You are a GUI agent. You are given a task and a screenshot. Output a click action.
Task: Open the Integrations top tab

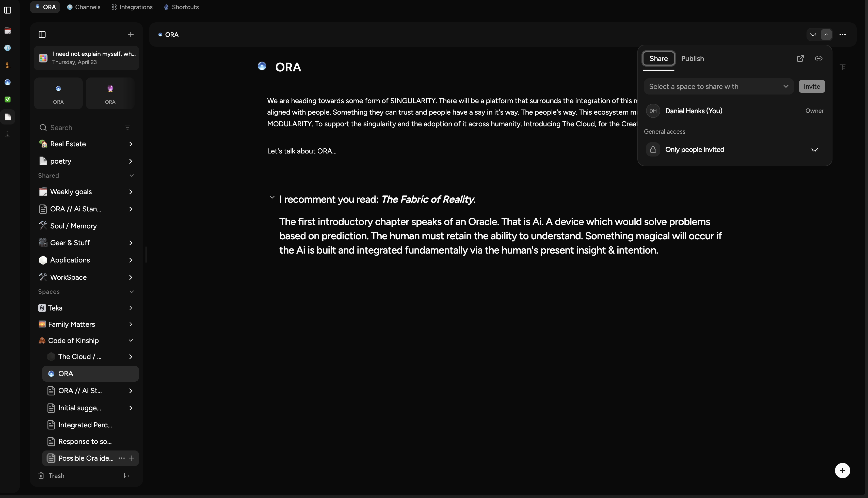(132, 7)
